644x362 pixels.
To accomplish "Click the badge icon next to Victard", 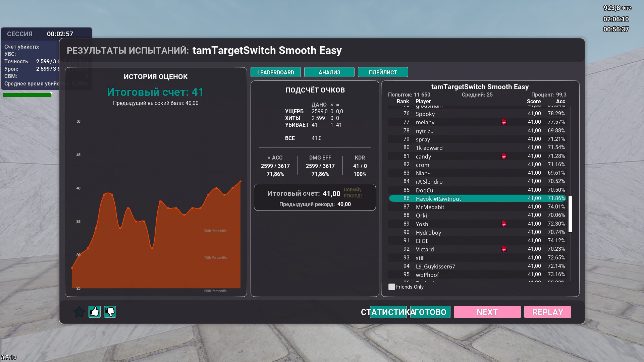I will coord(504,249).
